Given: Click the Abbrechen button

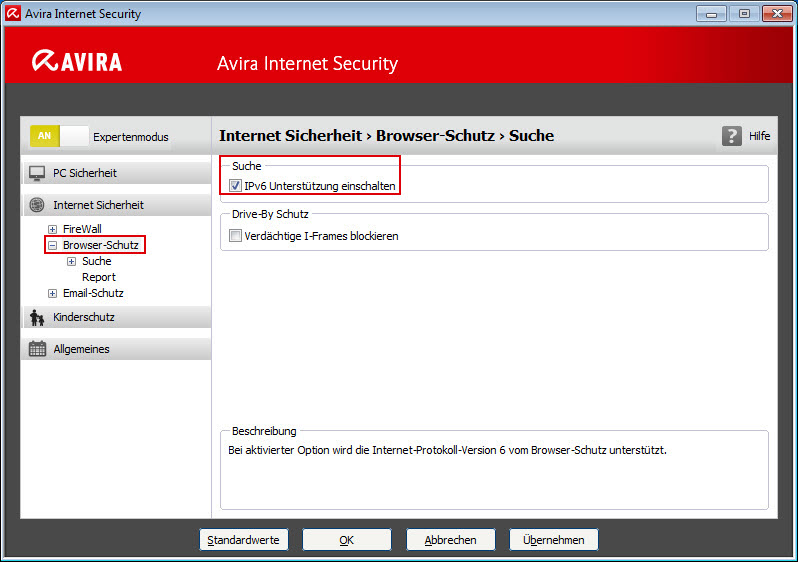Looking at the screenshot, I should point(450,540).
